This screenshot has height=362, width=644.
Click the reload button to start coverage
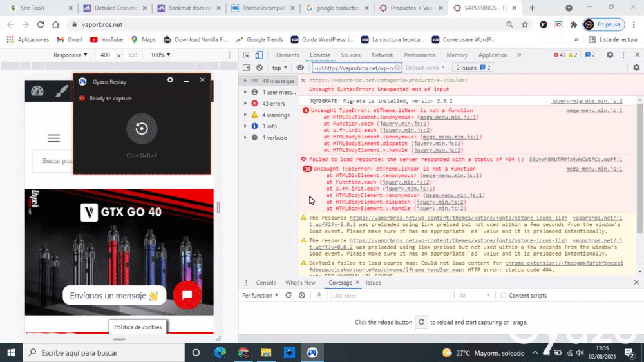421,322
